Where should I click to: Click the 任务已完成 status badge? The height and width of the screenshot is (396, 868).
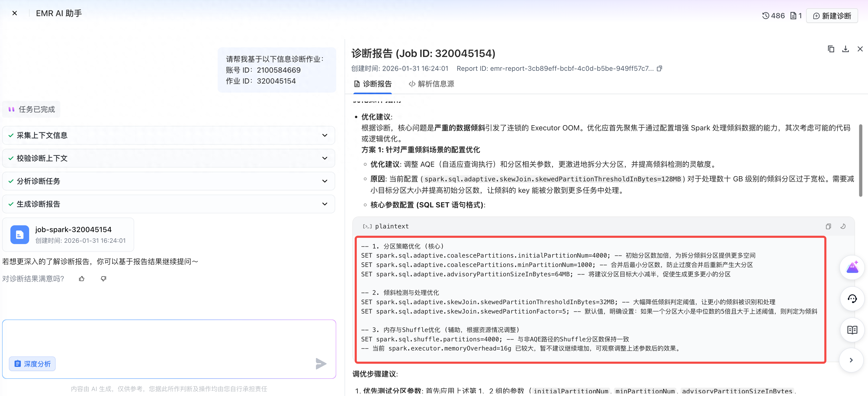click(31, 110)
